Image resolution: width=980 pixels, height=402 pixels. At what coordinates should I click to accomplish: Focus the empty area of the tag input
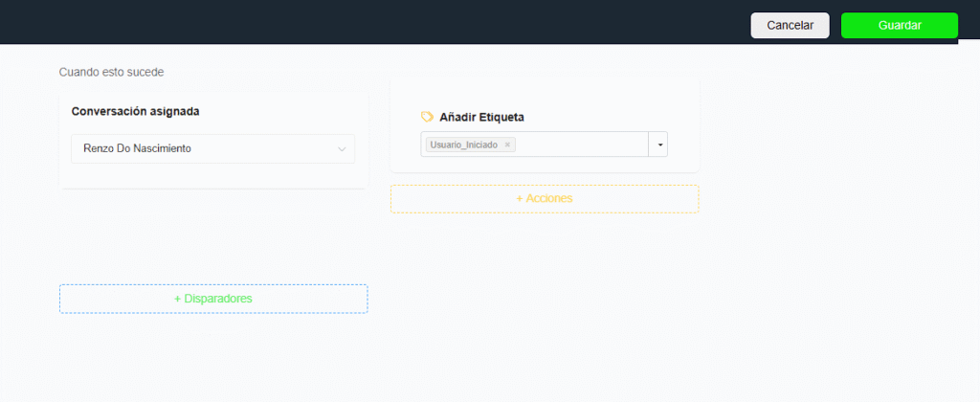point(579,145)
